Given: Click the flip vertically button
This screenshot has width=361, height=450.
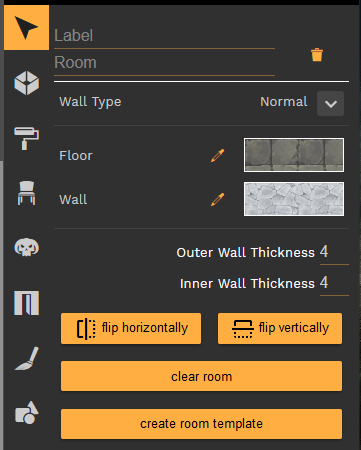Looking at the screenshot, I should tap(280, 328).
